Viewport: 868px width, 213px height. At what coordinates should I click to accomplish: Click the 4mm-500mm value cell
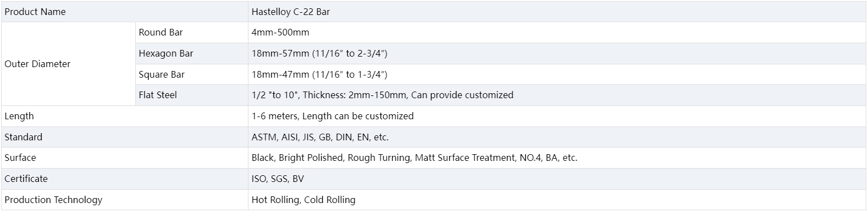[557, 33]
